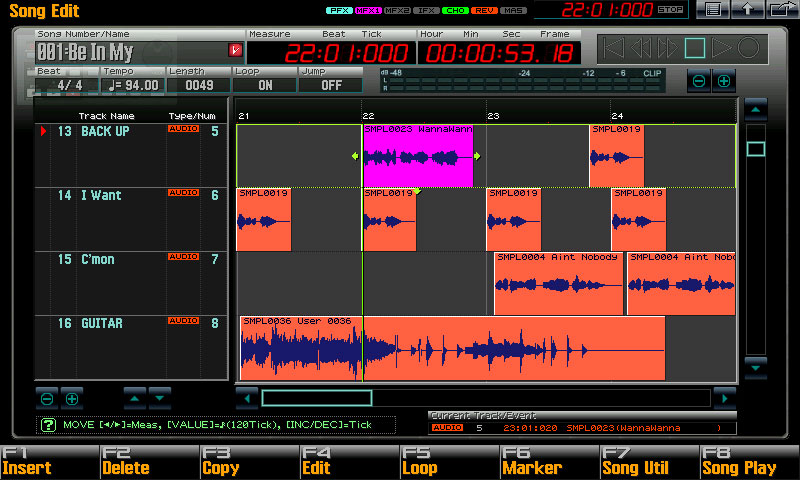800x480 pixels.
Task: Edit the Beat 4/4 field
Action: (x=67, y=85)
